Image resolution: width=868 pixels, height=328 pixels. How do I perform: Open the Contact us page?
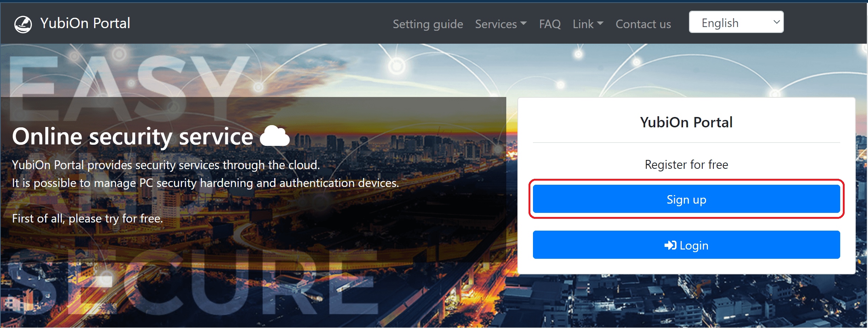pos(643,24)
